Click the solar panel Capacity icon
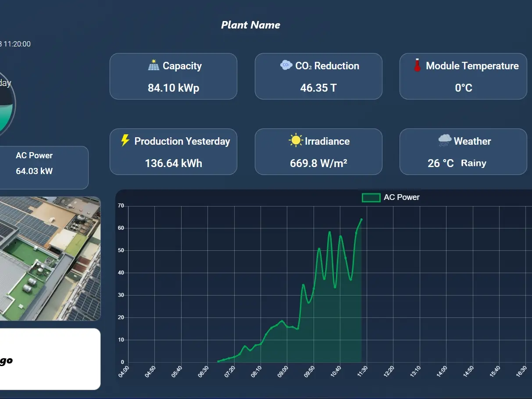This screenshot has width=532, height=399. pyautogui.click(x=154, y=65)
